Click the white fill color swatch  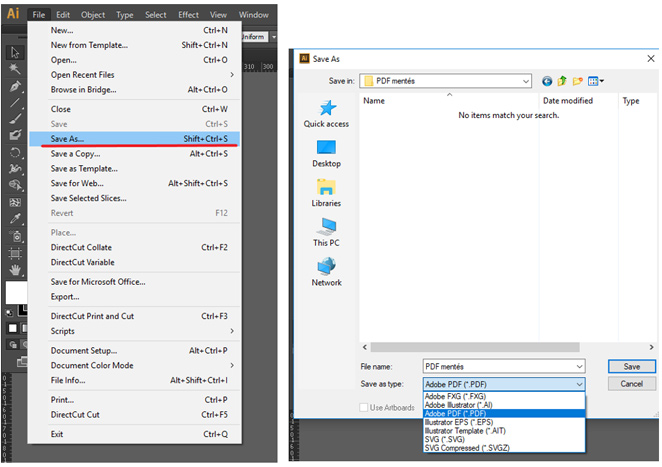[16, 292]
